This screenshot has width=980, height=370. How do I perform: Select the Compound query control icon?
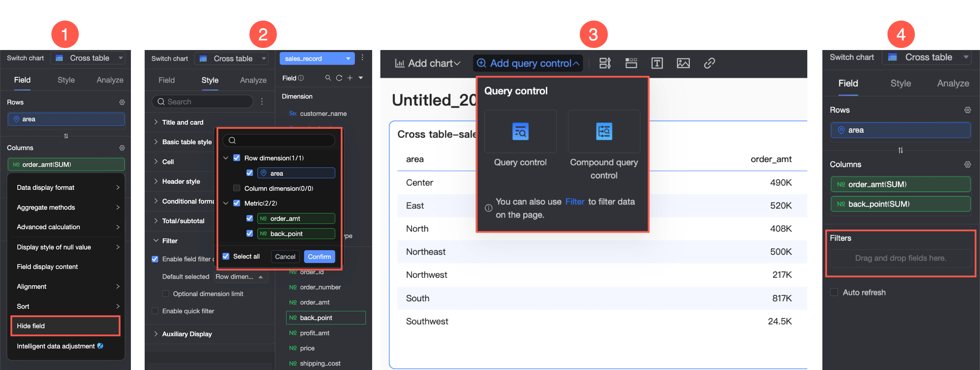click(x=603, y=132)
